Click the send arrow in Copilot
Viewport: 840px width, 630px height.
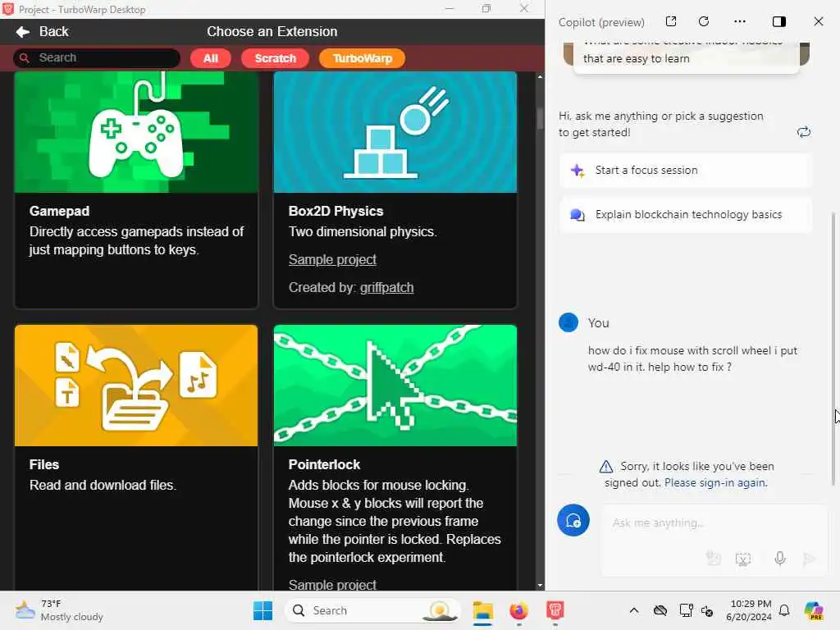click(x=809, y=559)
